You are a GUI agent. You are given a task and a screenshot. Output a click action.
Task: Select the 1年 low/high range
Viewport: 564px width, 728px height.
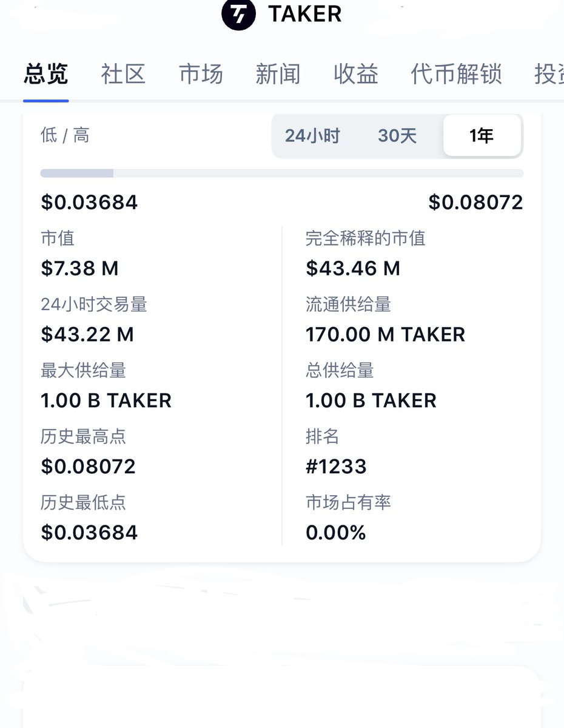click(x=482, y=136)
